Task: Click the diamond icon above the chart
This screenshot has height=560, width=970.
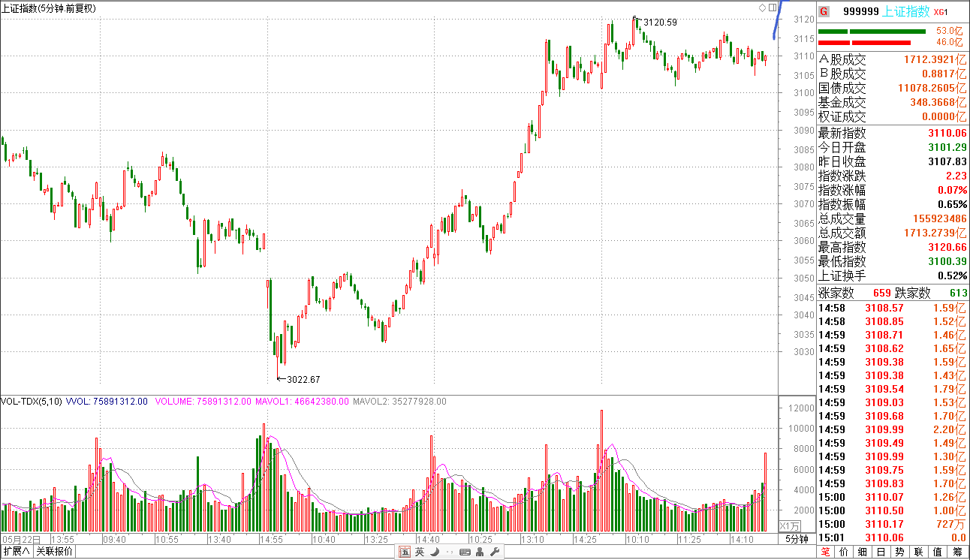Action: (762, 8)
